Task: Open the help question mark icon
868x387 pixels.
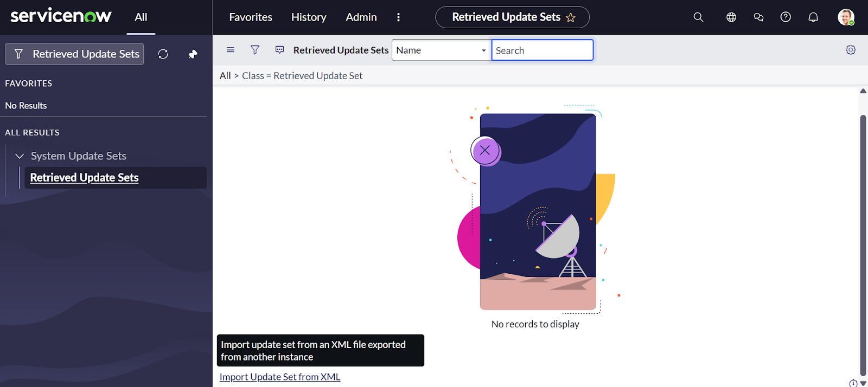Action: click(786, 17)
